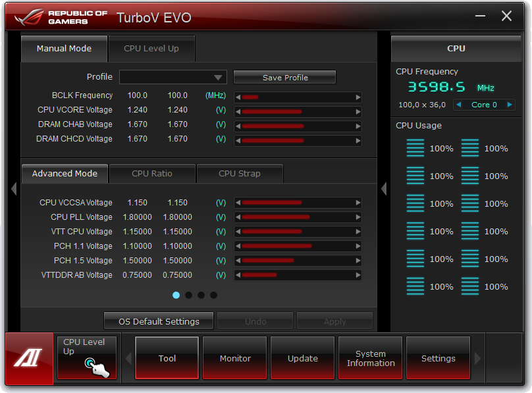Decrease VTT CPU Voltage with left arrow
532x393 pixels.
(x=238, y=232)
